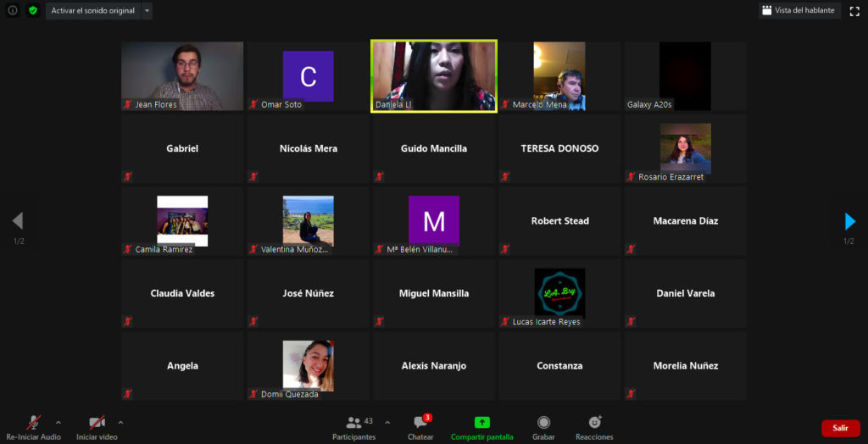
Task: Open the Chatear chat panel
Action: coord(420,427)
